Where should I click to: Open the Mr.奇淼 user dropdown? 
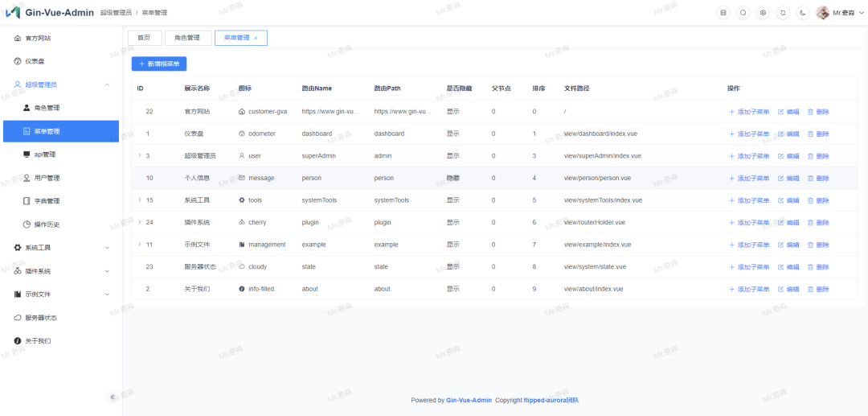(x=835, y=13)
